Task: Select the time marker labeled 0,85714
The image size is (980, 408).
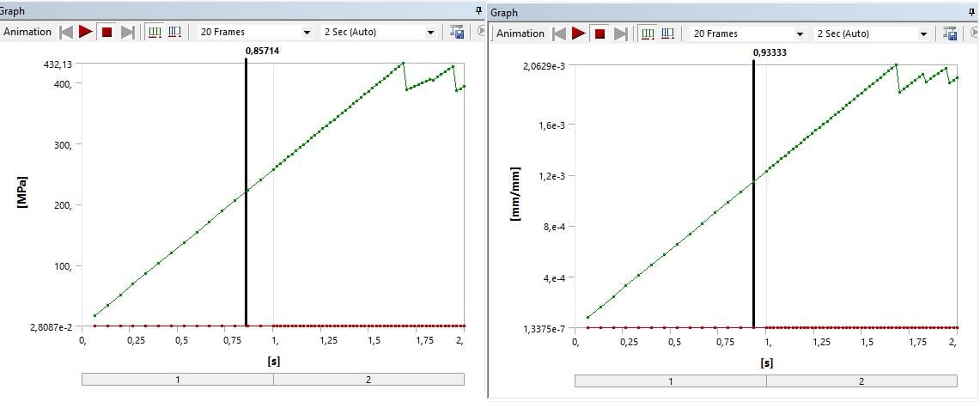Action: coord(246,192)
